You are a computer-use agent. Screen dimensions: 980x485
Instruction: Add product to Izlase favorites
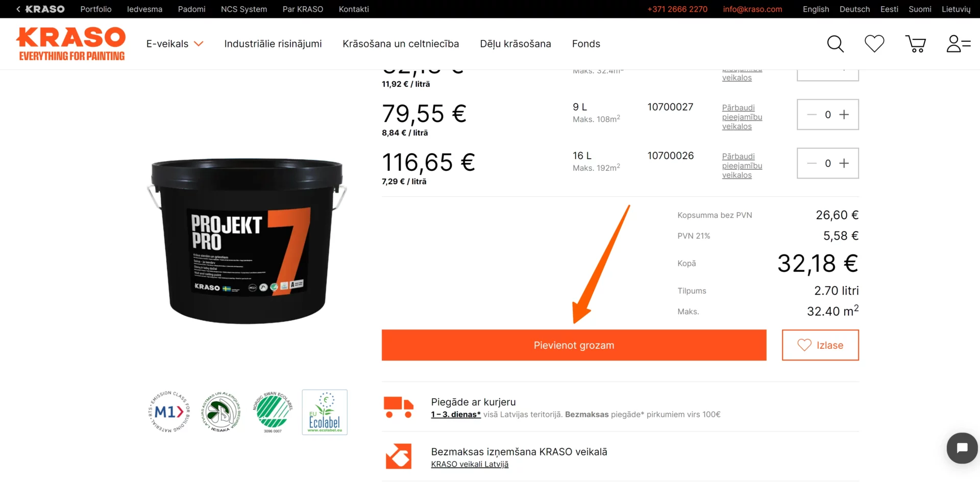coord(820,345)
